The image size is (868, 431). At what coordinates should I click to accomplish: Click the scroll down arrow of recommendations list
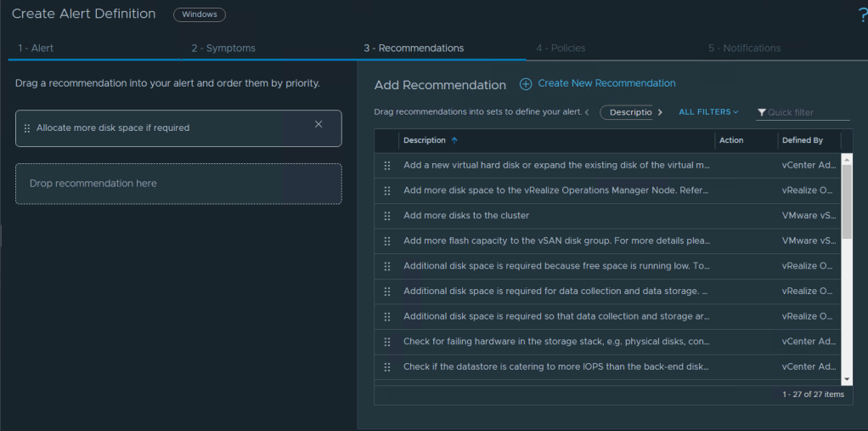point(846,378)
